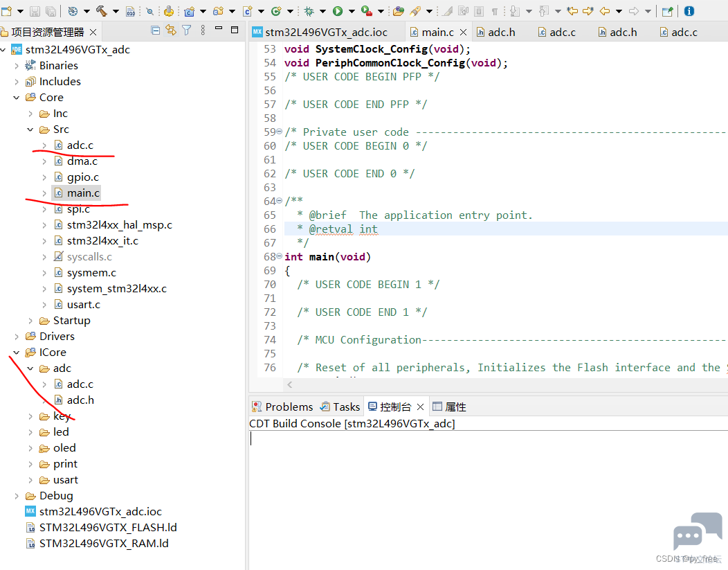The image size is (728, 570).
Task: Click the new C source folder icon
Action: tap(218, 10)
